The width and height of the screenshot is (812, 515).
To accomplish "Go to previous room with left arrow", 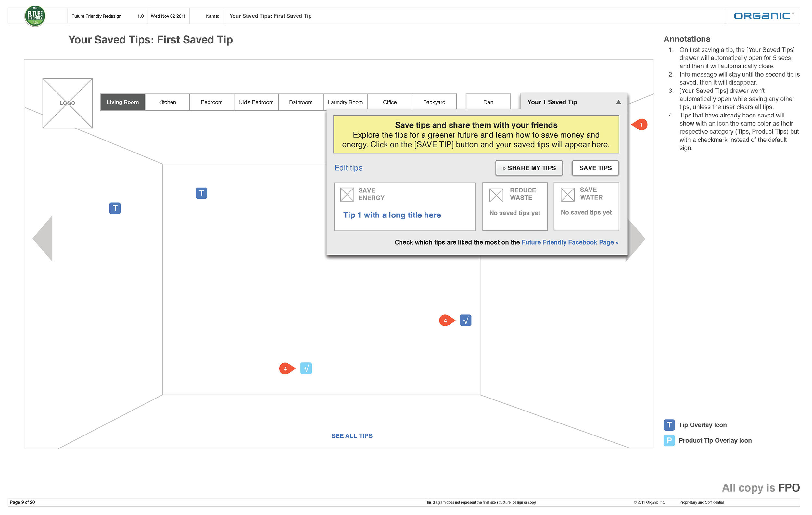I will (x=43, y=239).
